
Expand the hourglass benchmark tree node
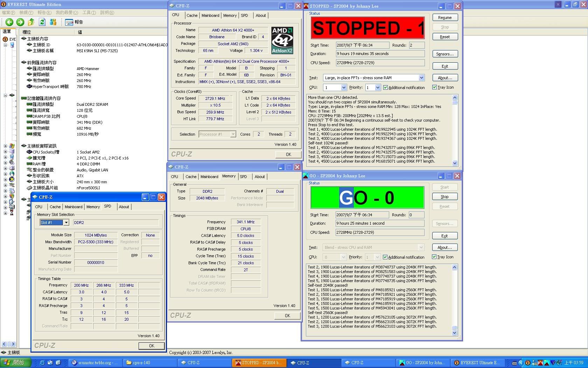coord(5,213)
